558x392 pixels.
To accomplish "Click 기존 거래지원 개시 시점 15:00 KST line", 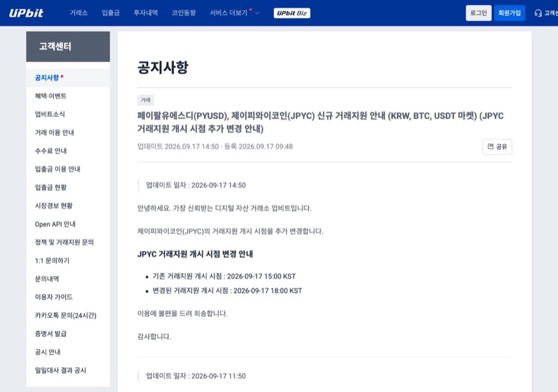I will [x=224, y=276].
